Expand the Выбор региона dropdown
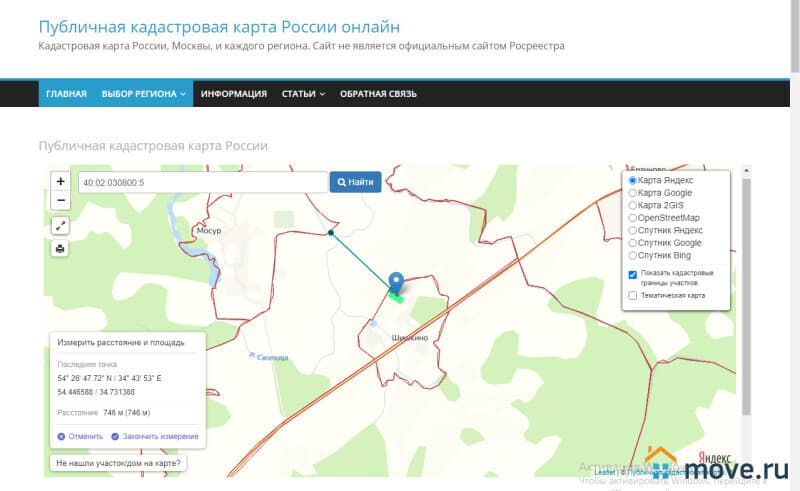 tap(144, 94)
